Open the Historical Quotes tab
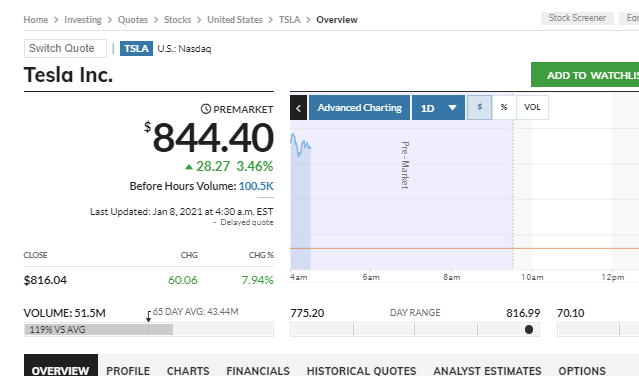 click(x=361, y=371)
